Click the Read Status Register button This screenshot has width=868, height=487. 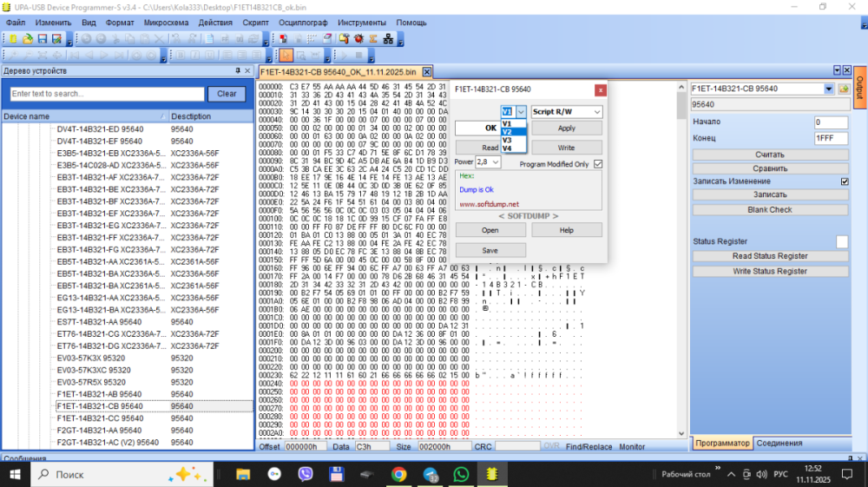click(769, 256)
